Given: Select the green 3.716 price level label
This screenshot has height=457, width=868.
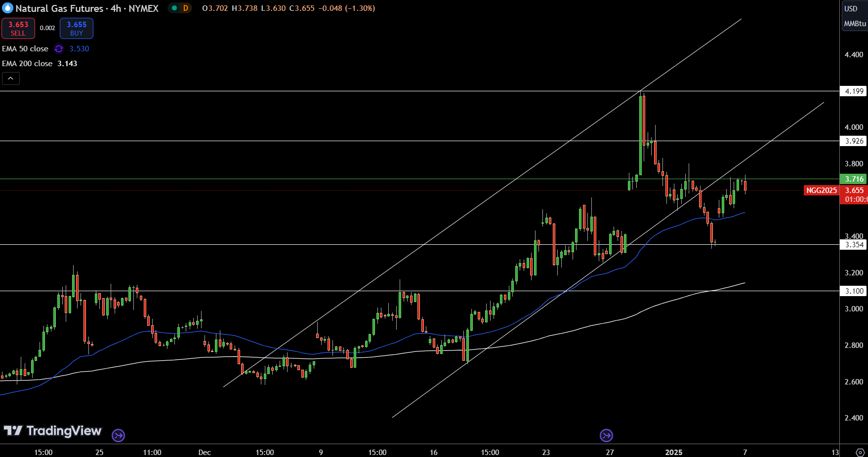Looking at the screenshot, I should pyautogui.click(x=854, y=179).
